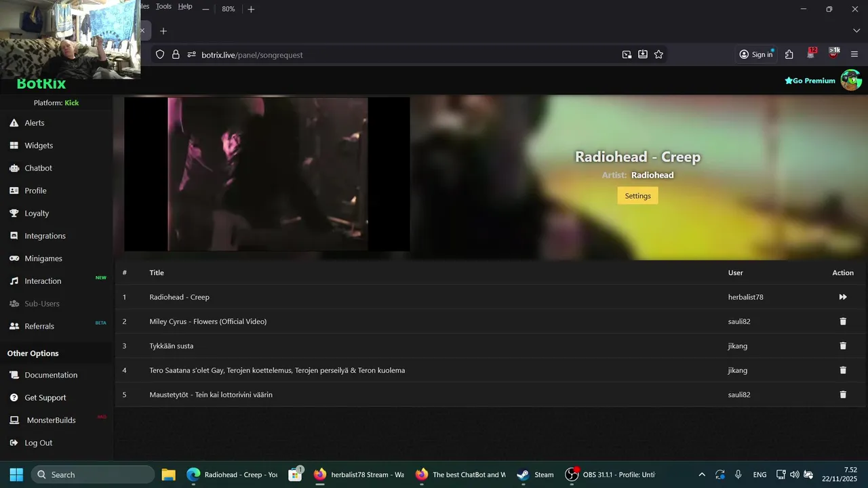Select the Chatbot label in the sidebar
Viewport: 868px width, 488px height.
click(x=38, y=168)
